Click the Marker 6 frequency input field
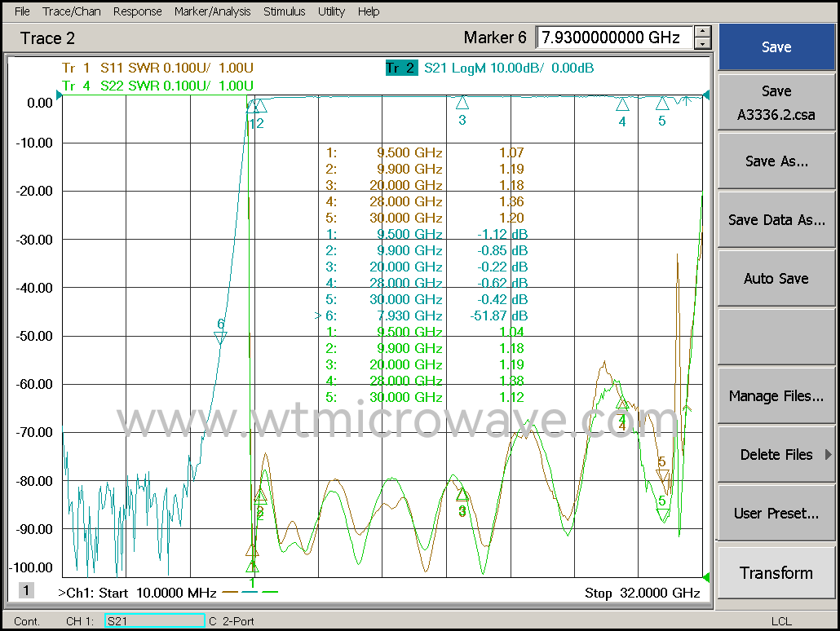 [x=616, y=38]
